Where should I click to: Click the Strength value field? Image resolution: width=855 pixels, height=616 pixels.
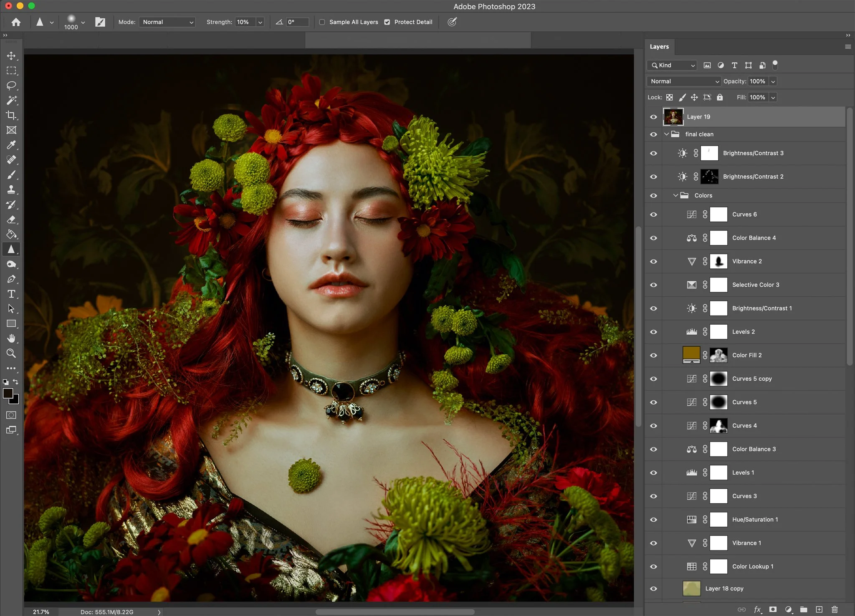click(x=245, y=22)
